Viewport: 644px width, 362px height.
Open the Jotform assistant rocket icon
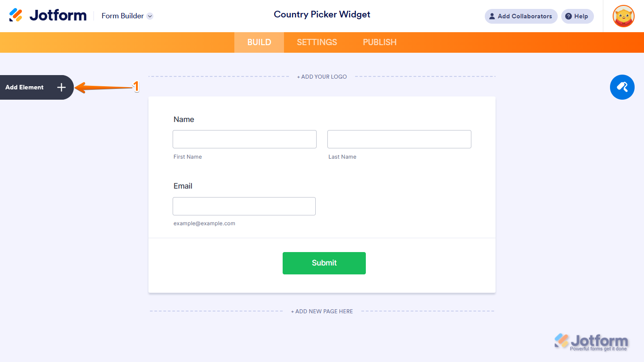click(622, 87)
